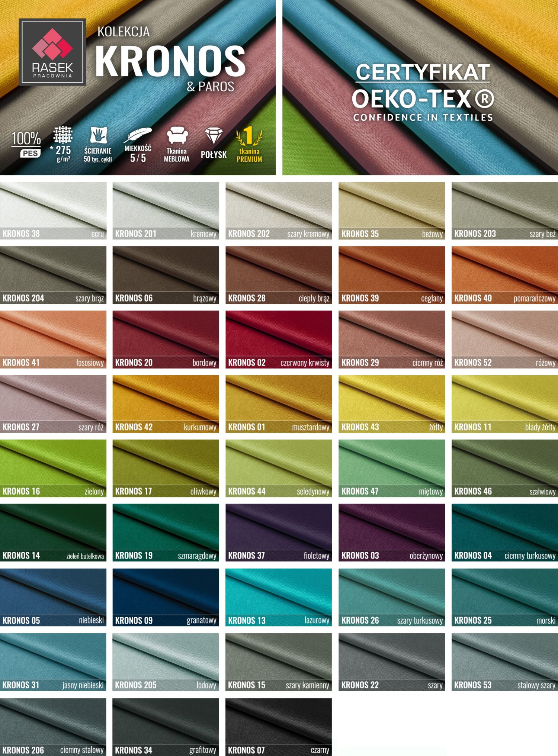This screenshot has width=558, height=756.
Task: Select the Kronos 06 brązowy swatch
Action: (166, 275)
